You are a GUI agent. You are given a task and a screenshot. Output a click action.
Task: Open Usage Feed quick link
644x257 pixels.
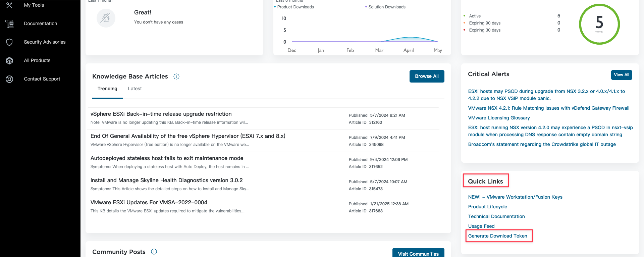481,226
